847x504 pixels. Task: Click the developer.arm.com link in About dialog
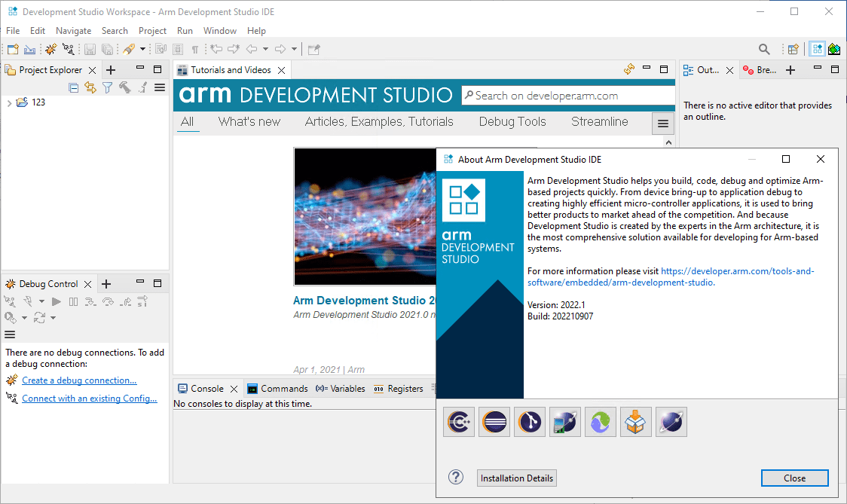671,276
